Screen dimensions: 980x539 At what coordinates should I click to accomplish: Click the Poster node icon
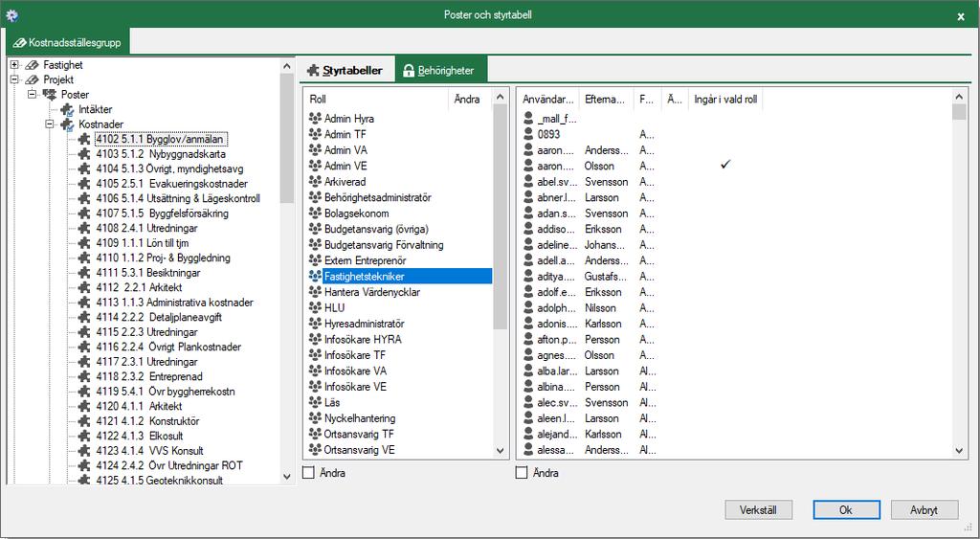(x=50, y=95)
